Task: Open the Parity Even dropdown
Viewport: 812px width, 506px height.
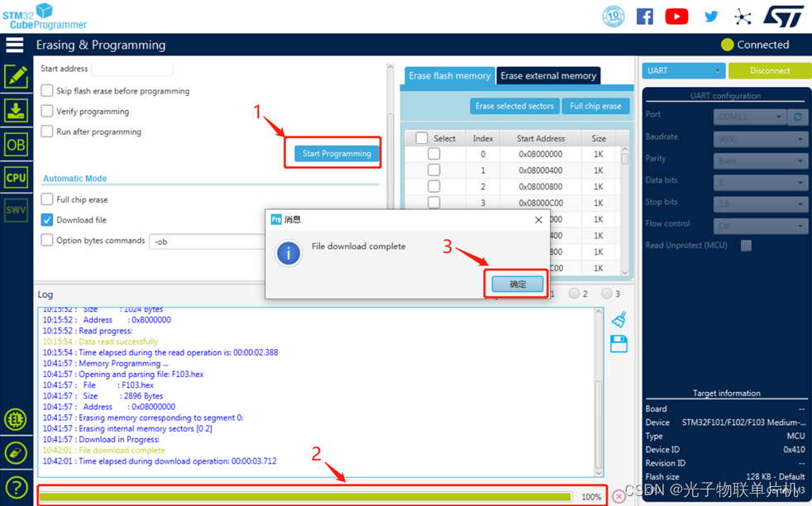Action: pyautogui.click(x=760, y=160)
